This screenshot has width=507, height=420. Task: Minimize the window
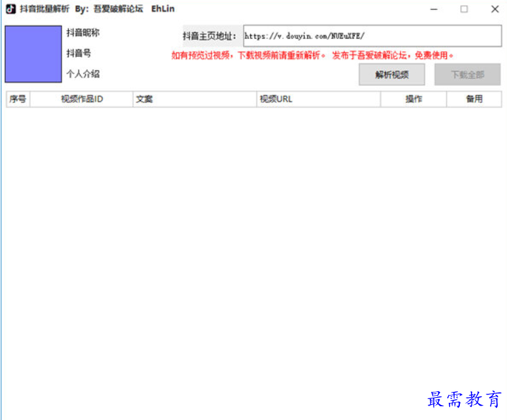point(434,9)
